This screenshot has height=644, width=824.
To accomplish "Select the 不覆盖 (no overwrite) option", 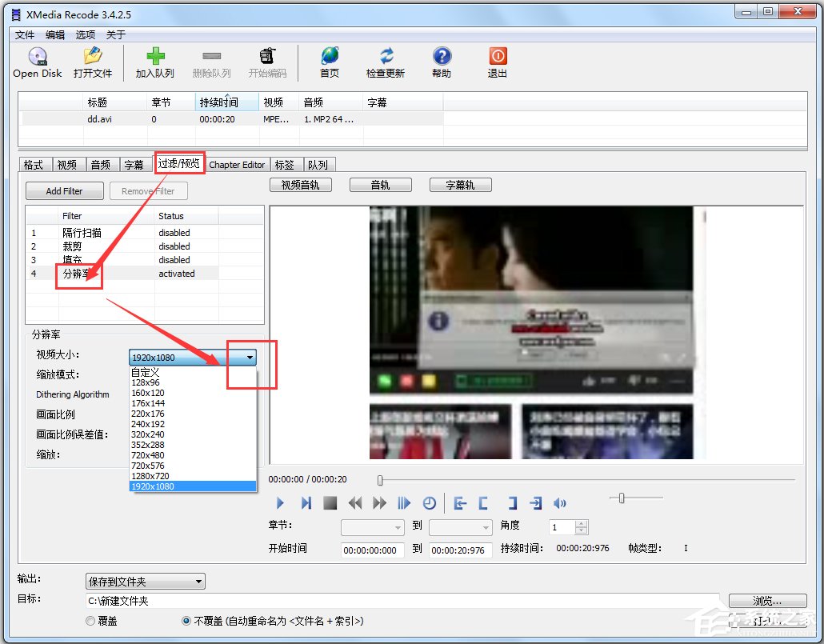I will (186, 620).
